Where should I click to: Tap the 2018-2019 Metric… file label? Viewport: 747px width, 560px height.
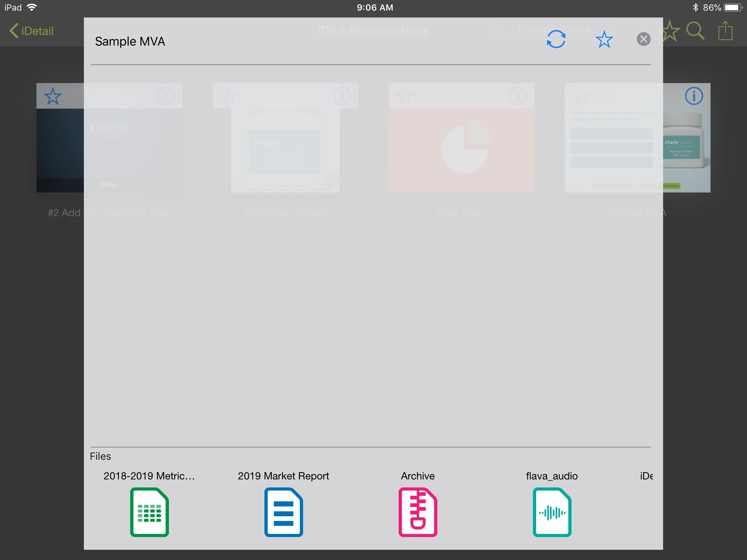[149, 476]
